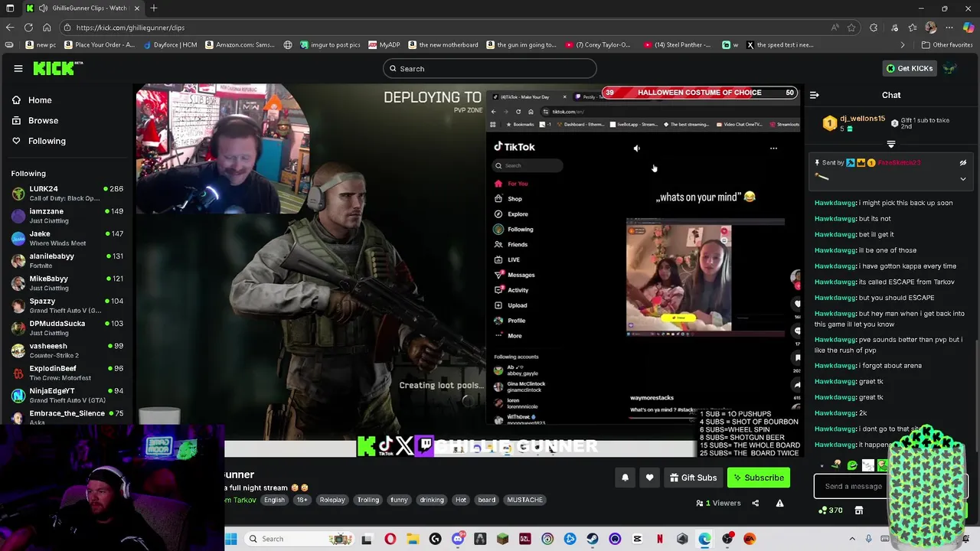Expand the emote row chevron in chat

point(822,465)
